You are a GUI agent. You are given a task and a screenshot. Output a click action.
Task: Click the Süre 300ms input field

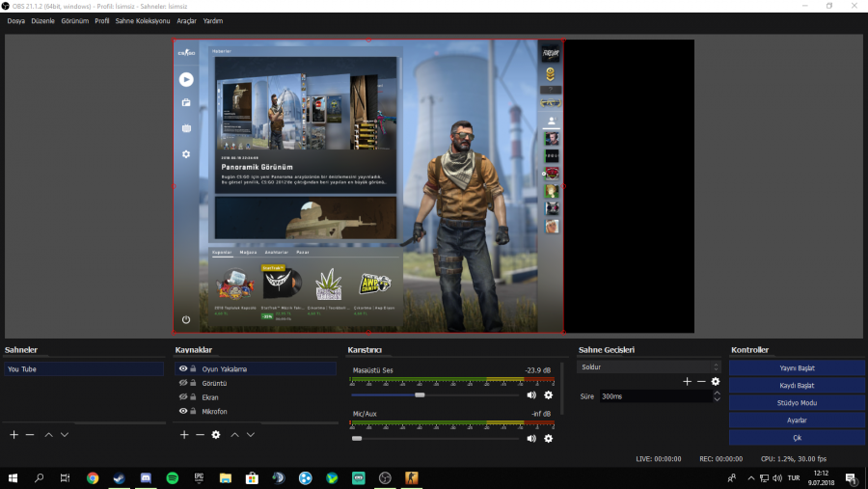pyautogui.click(x=656, y=396)
